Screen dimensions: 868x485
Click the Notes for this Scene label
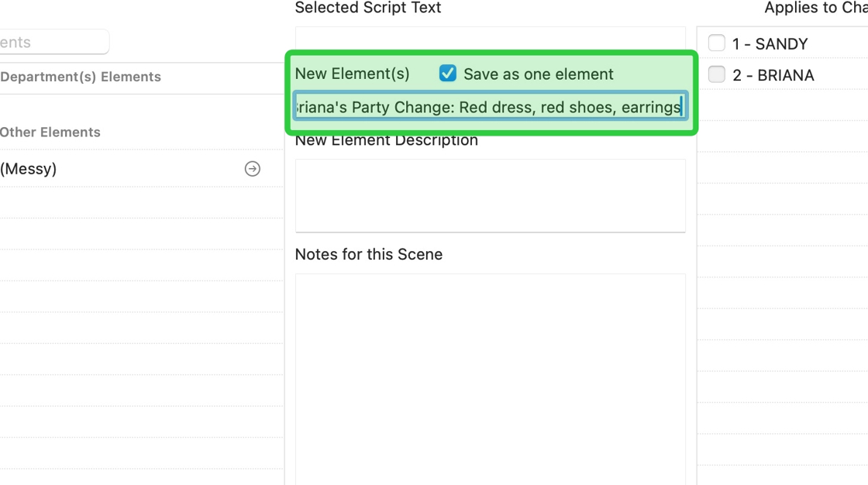[x=369, y=254]
